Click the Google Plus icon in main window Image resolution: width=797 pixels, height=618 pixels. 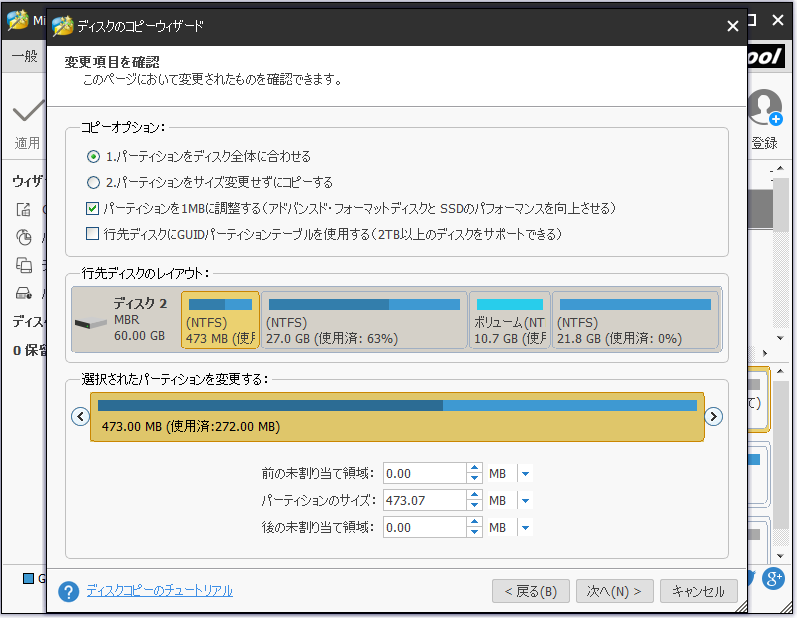coord(773,578)
